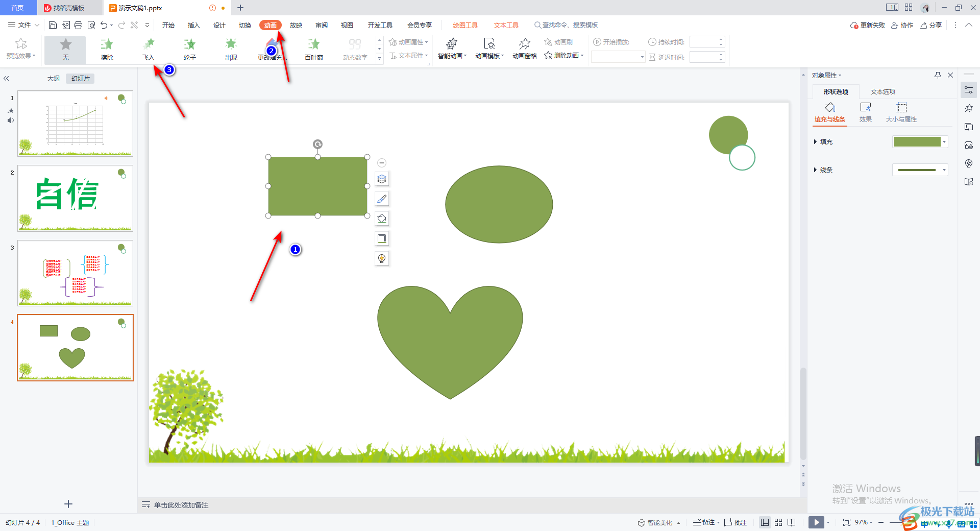Select the 无 (none) animation effect

pos(65,50)
